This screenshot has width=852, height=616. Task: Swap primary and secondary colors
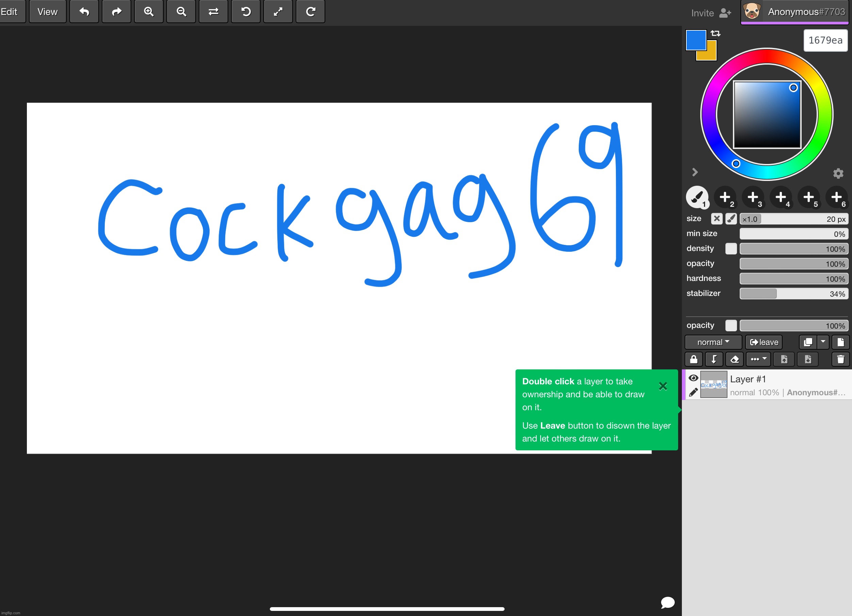[x=716, y=33]
